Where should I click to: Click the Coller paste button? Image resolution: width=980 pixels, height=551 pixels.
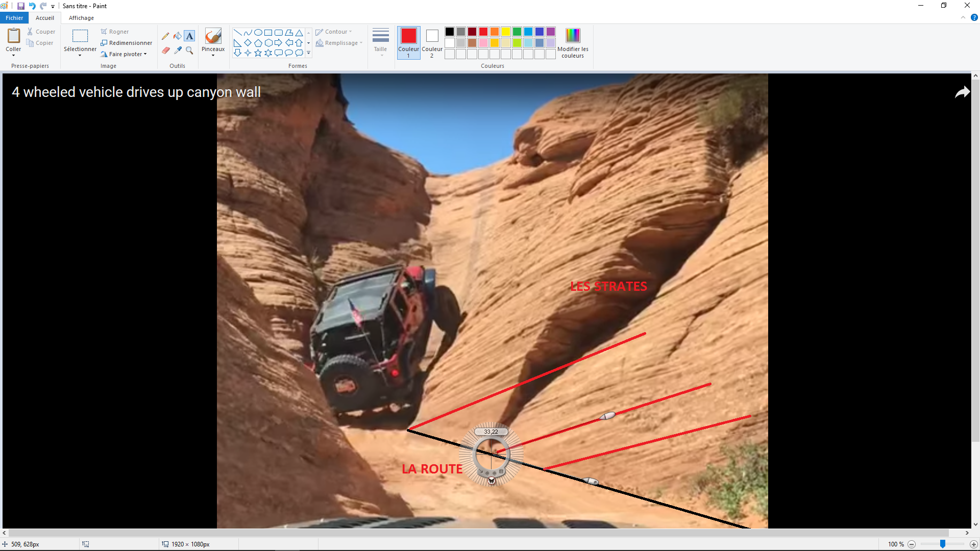click(13, 36)
